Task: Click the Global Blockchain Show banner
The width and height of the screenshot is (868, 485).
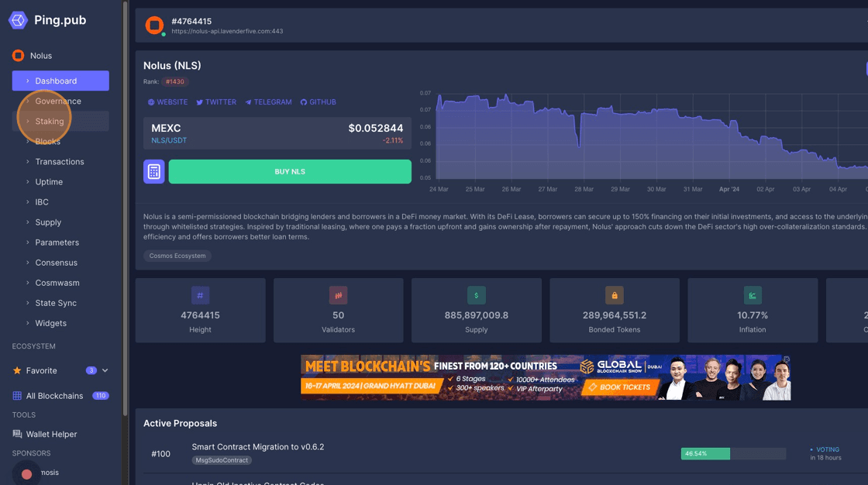Action: click(546, 377)
